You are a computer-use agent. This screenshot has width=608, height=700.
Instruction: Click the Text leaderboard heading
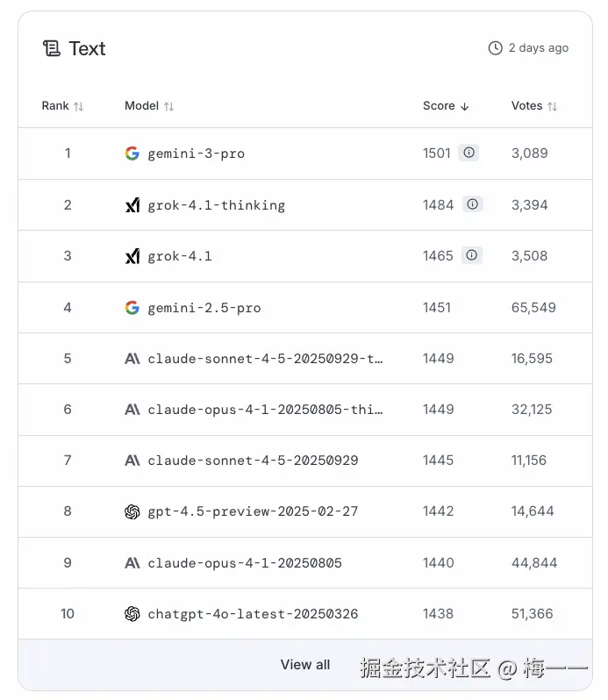(87, 48)
